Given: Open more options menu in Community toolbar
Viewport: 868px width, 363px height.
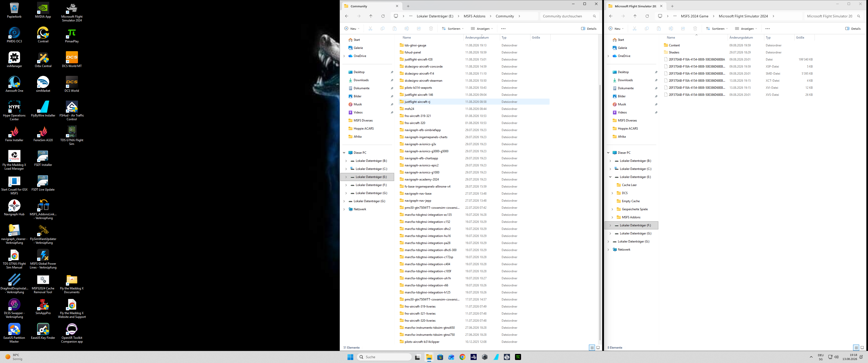Looking at the screenshot, I should pyautogui.click(x=503, y=29).
